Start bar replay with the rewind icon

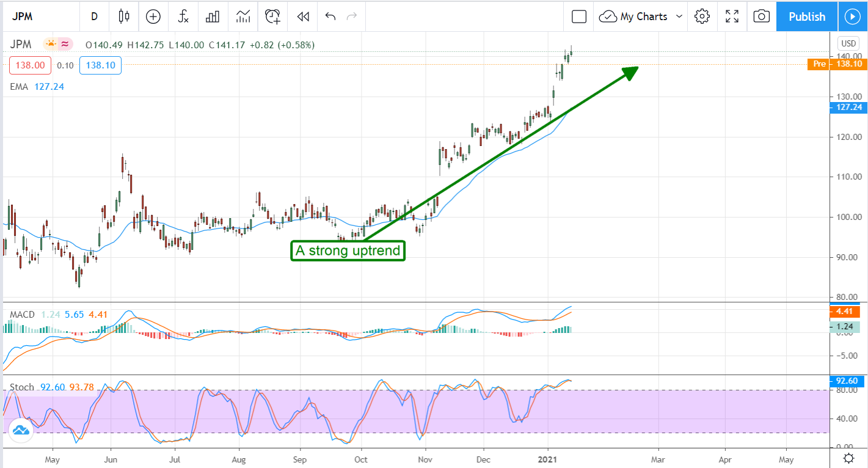click(302, 16)
